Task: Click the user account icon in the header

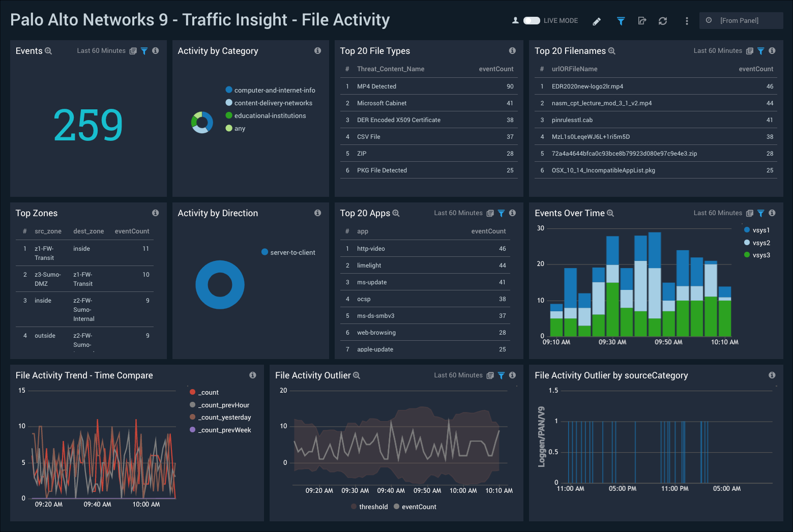Action: [515, 20]
